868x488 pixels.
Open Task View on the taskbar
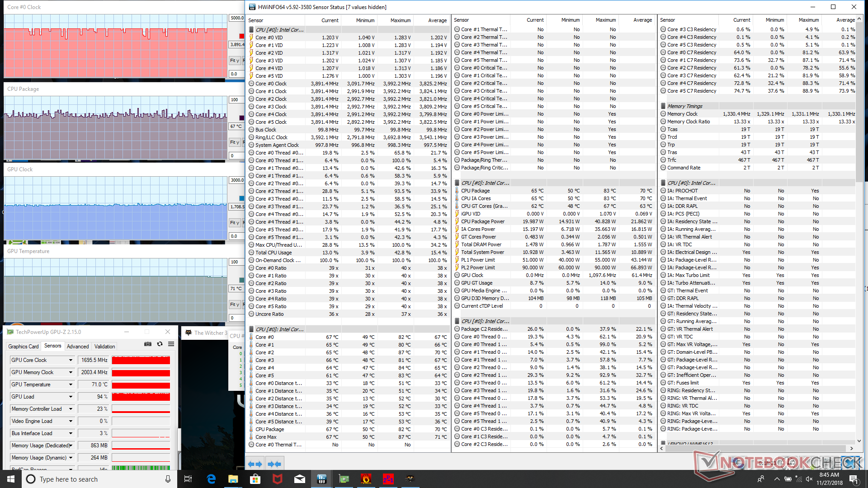pyautogui.click(x=188, y=479)
